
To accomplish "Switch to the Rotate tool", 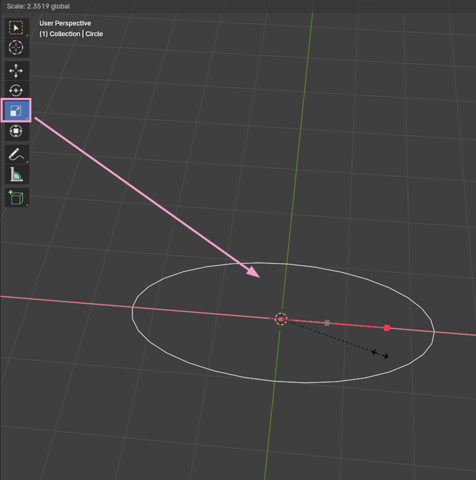I will [x=16, y=90].
